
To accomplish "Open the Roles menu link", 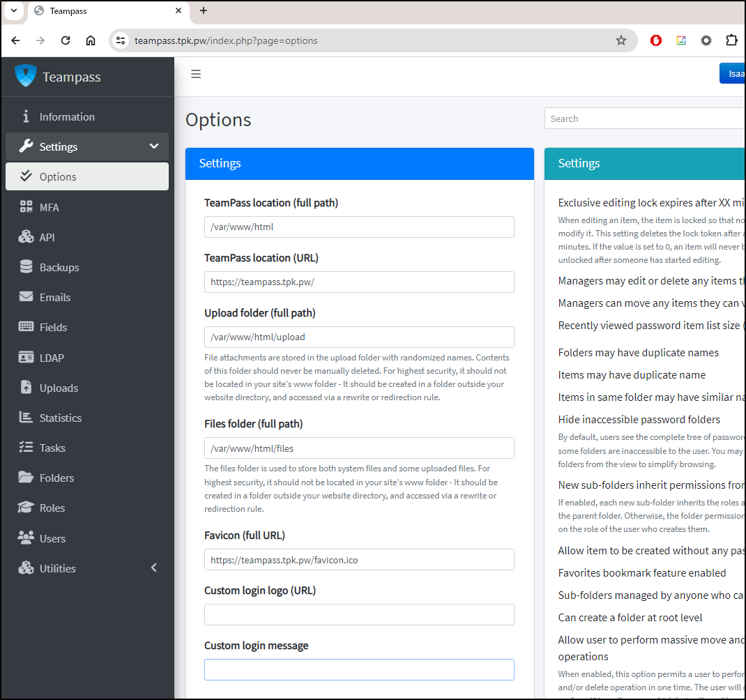I will pos(87,508).
